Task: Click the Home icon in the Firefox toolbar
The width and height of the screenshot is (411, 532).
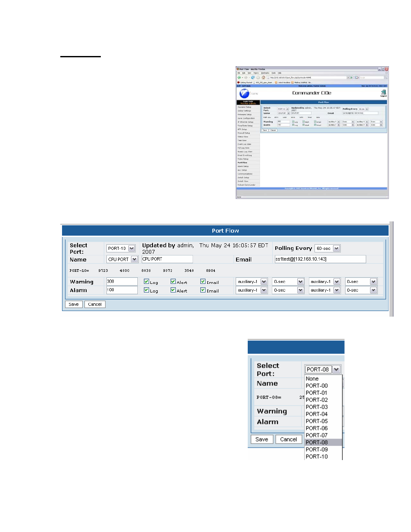Action: (263, 78)
